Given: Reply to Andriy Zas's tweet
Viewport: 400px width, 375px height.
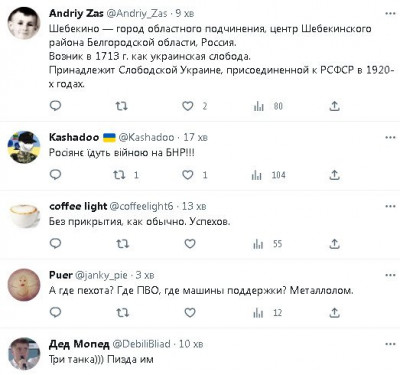Looking at the screenshot, I should coord(55,106).
